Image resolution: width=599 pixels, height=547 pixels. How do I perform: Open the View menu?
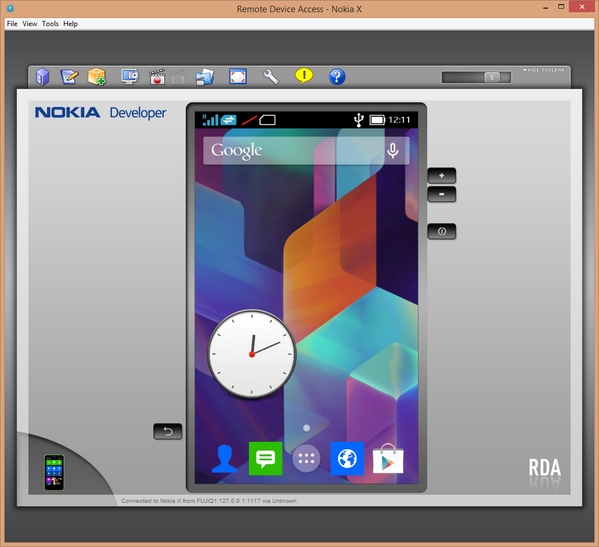point(29,24)
